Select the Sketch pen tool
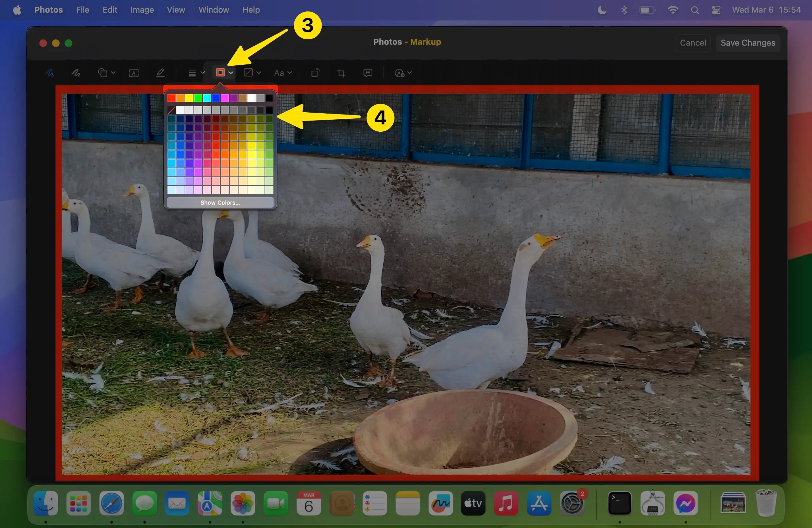 (49, 73)
